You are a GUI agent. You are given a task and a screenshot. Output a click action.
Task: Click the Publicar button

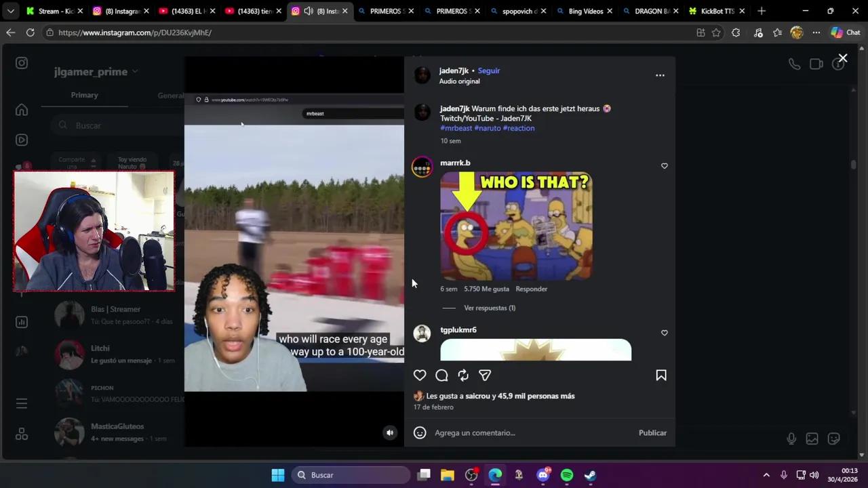[652, 432]
